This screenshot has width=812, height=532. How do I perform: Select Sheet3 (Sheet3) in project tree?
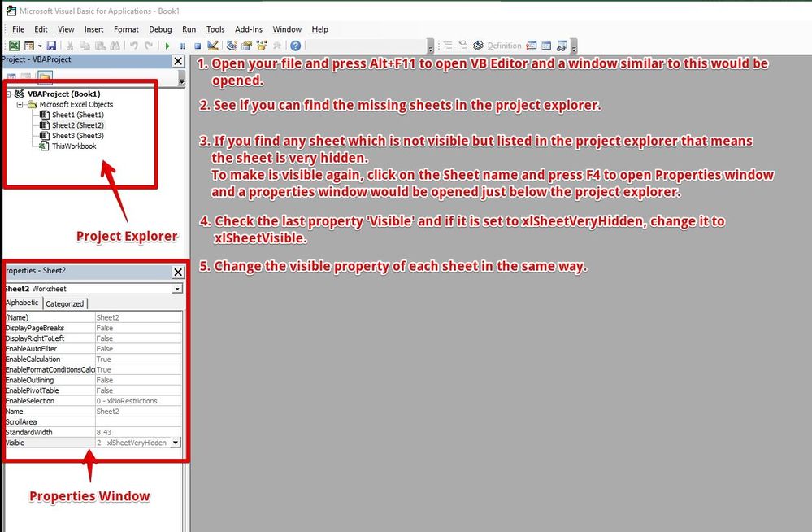coord(78,135)
